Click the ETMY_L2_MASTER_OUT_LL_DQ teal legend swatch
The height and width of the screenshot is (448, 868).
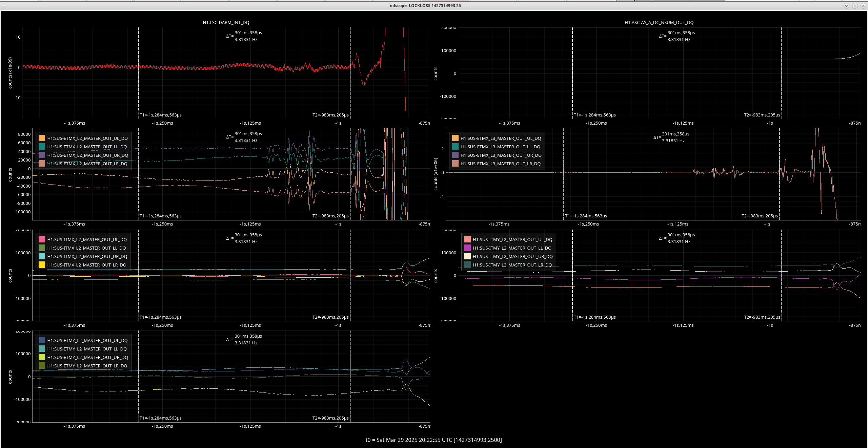point(42,349)
